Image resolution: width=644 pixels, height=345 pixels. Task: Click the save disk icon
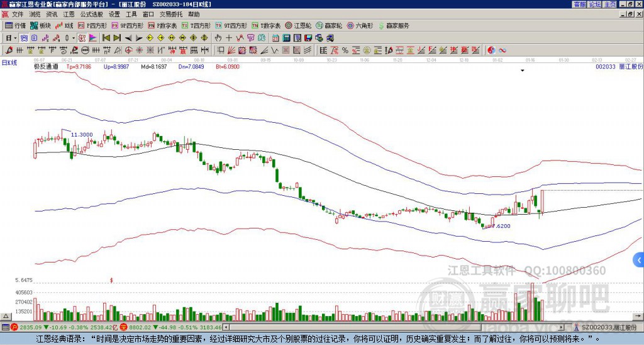308,38
